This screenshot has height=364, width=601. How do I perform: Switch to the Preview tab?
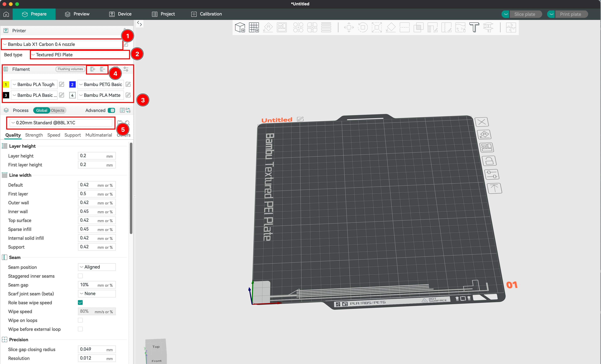pos(77,14)
